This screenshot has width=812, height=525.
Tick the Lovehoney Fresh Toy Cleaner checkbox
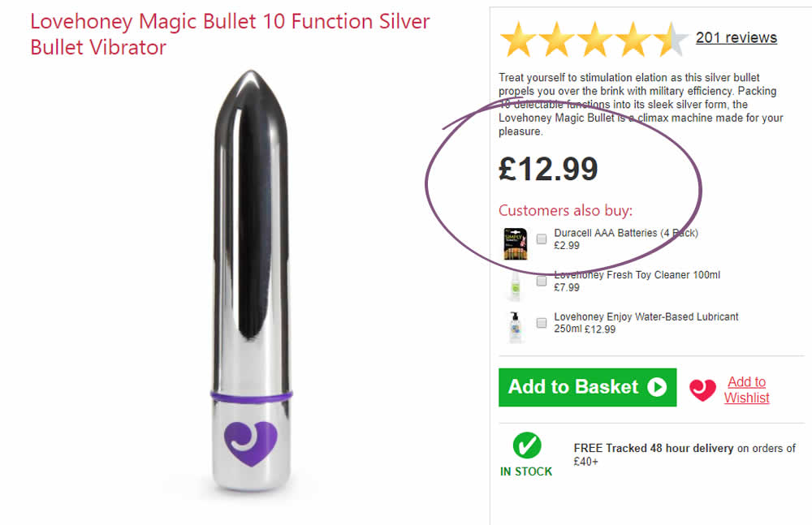[542, 282]
